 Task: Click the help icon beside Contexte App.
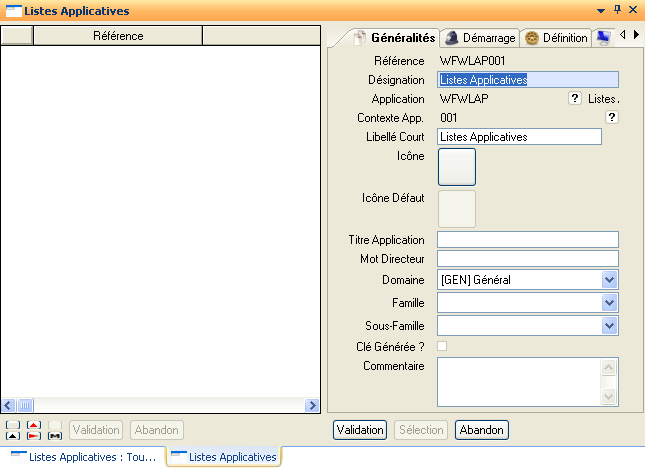[612, 117]
